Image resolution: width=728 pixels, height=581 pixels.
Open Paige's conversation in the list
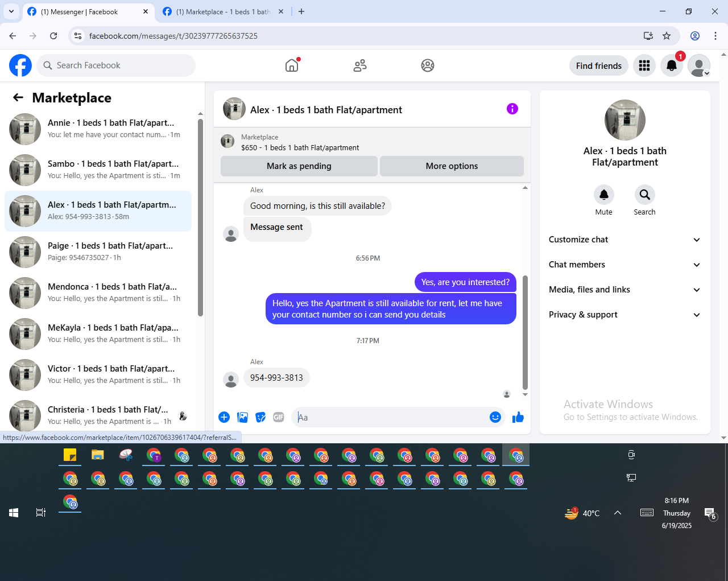(98, 252)
